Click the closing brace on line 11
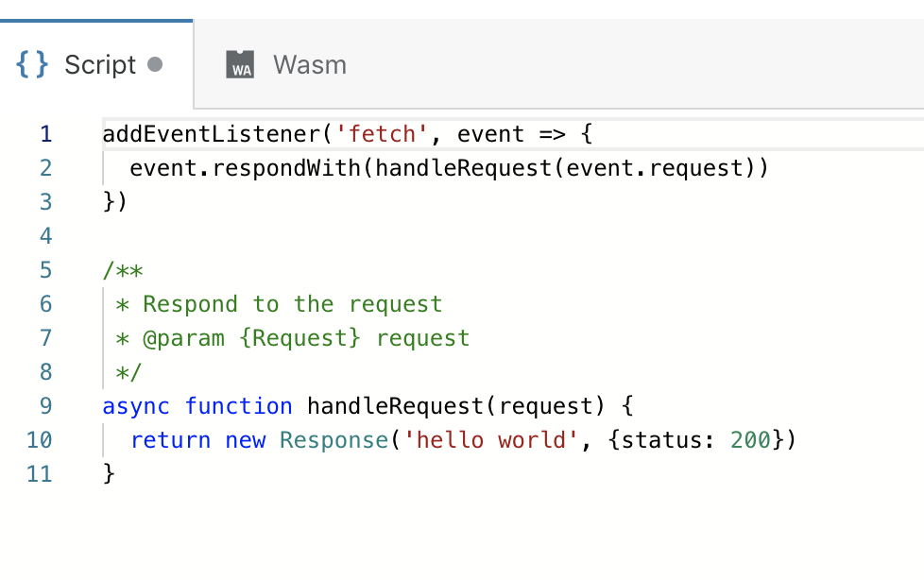The height and width of the screenshot is (580, 924). [x=109, y=474]
